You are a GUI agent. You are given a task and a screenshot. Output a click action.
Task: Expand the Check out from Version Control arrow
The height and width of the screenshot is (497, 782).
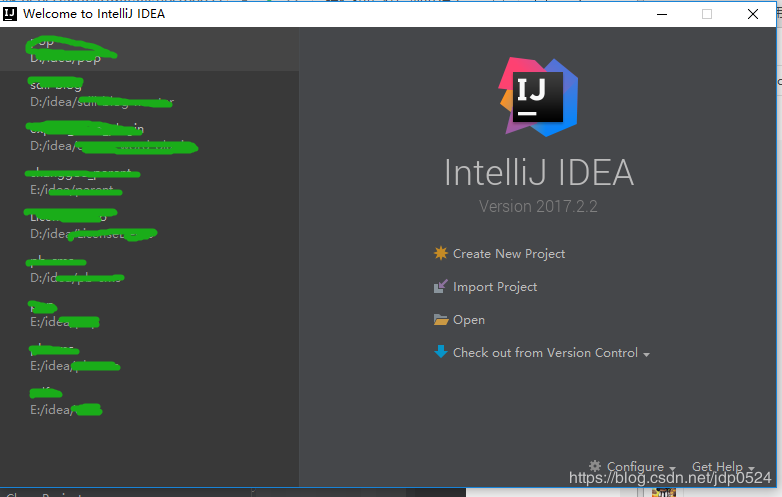click(646, 354)
